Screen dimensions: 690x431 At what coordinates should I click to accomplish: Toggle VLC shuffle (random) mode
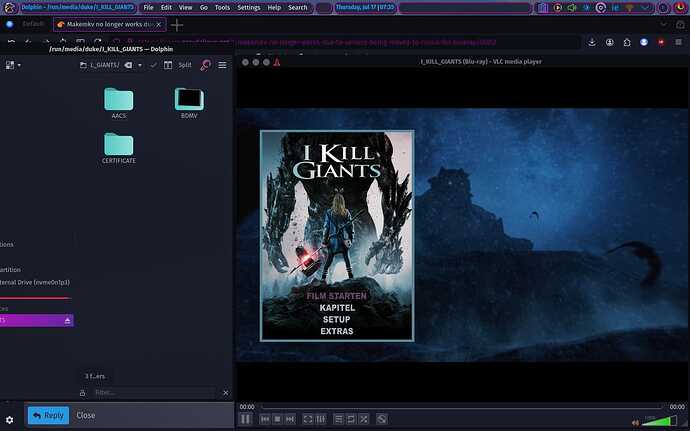tap(364, 420)
